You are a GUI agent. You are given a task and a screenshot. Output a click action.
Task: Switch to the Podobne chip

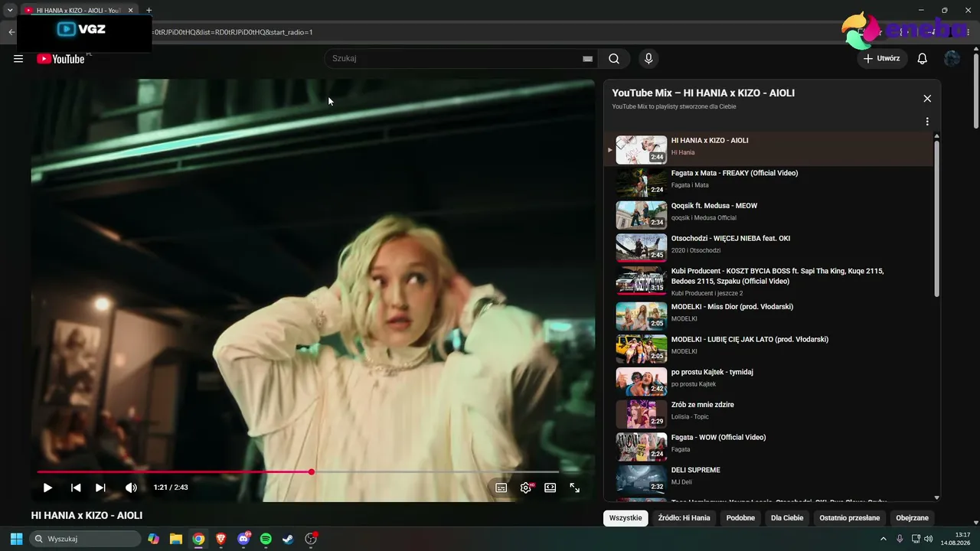(740, 518)
